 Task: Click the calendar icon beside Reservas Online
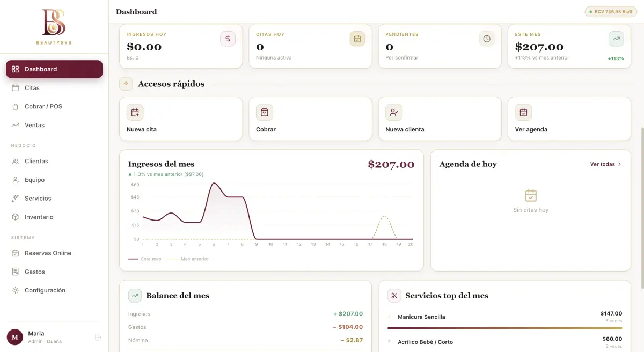tap(15, 253)
